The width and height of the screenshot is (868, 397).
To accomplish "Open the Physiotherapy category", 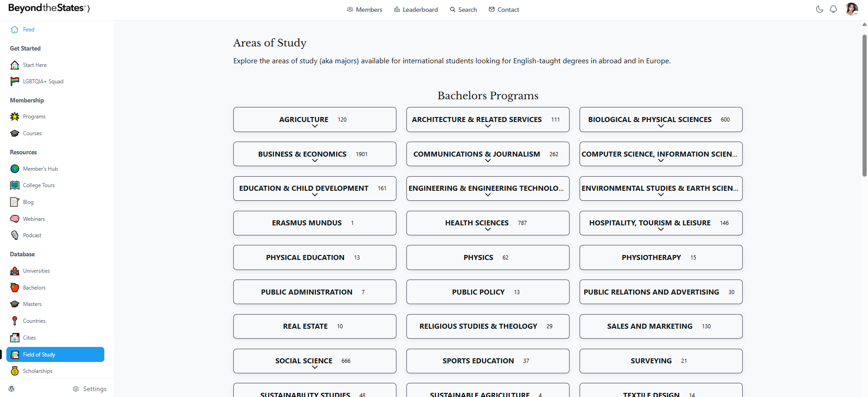I will [661, 258].
